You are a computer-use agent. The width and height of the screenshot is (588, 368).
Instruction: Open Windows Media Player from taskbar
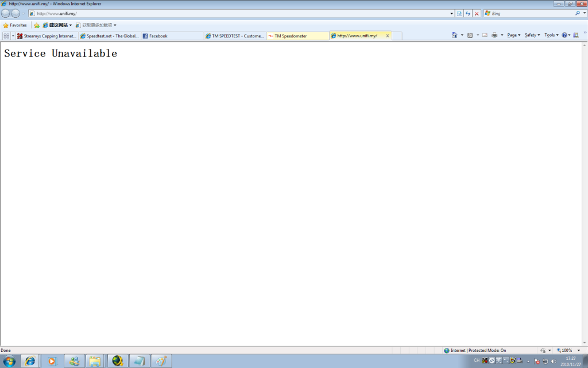(x=52, y=361)
